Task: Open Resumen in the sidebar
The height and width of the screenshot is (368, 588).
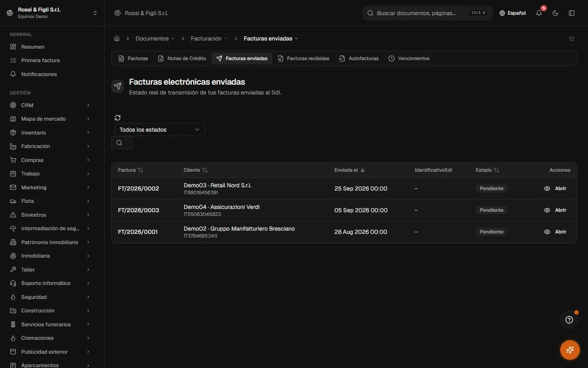Action: 50,47
